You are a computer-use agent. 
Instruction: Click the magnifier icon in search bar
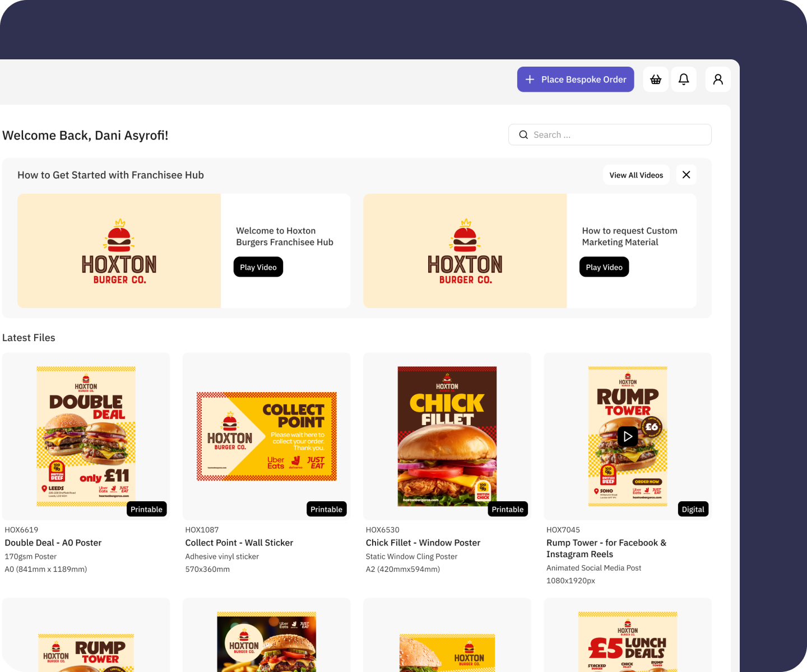523,135
